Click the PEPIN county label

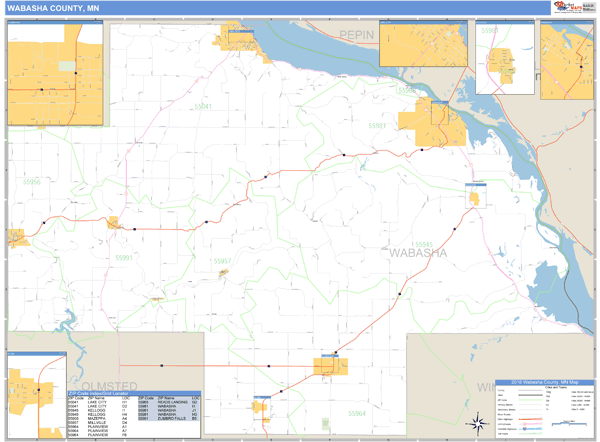(355, 35)
